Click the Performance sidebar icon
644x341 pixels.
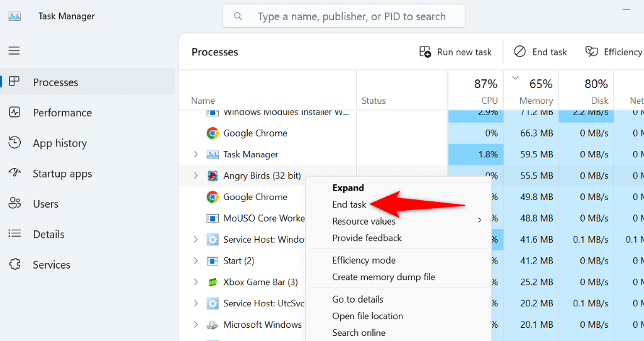point(14,113)
